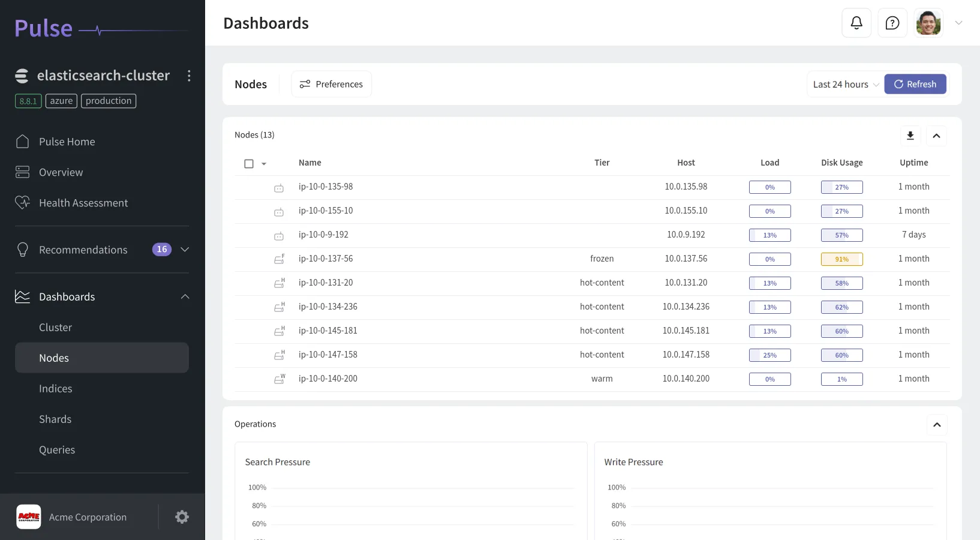980x540 pixels.
Task: Go to Health Assessment in sidebar
Action: tap(83, 203)
